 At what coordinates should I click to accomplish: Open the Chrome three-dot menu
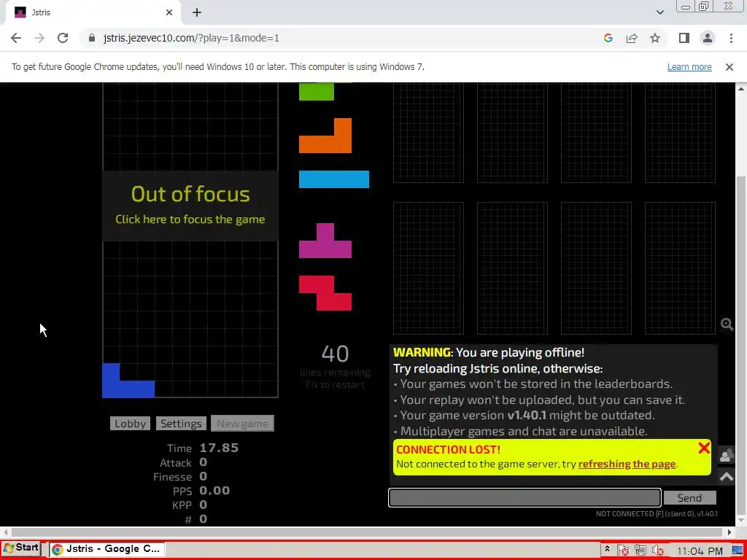[731, 38]
